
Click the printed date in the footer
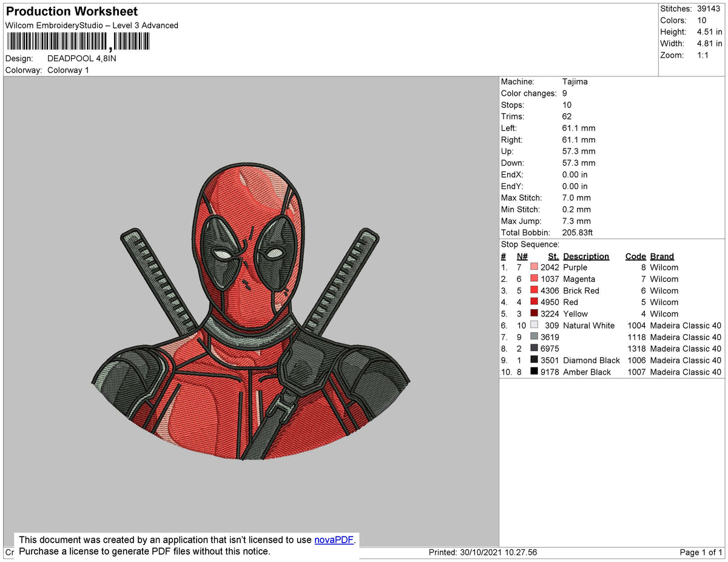click(482, 552)
